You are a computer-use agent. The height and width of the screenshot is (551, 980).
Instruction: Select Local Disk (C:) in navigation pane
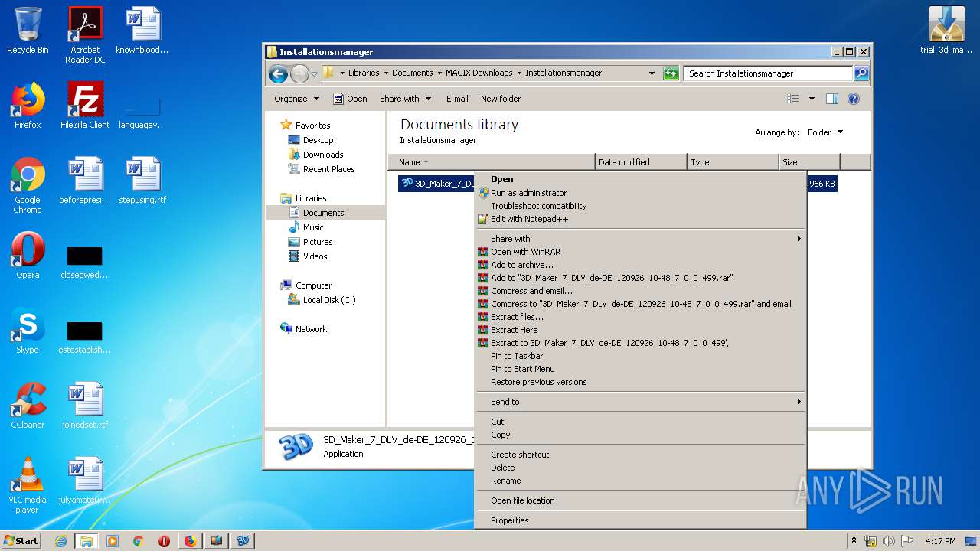pyautogui.click(x=322, y=300)
